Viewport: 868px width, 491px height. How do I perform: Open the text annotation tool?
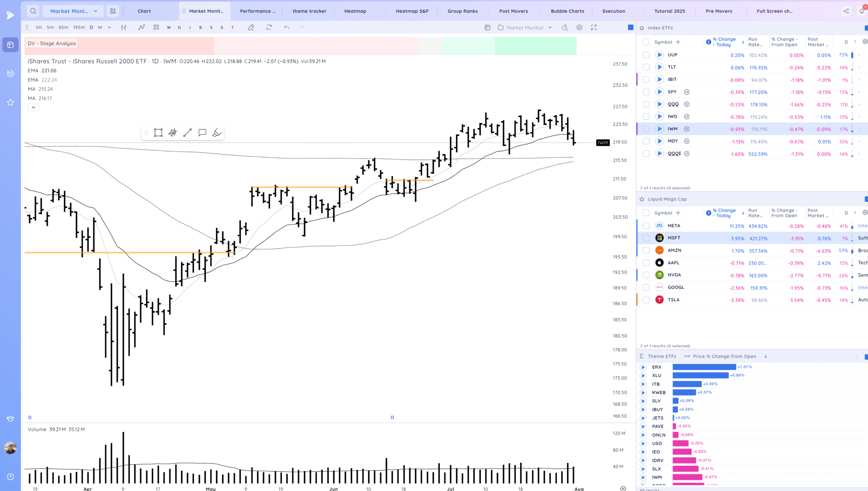click(x=202, y=133)
